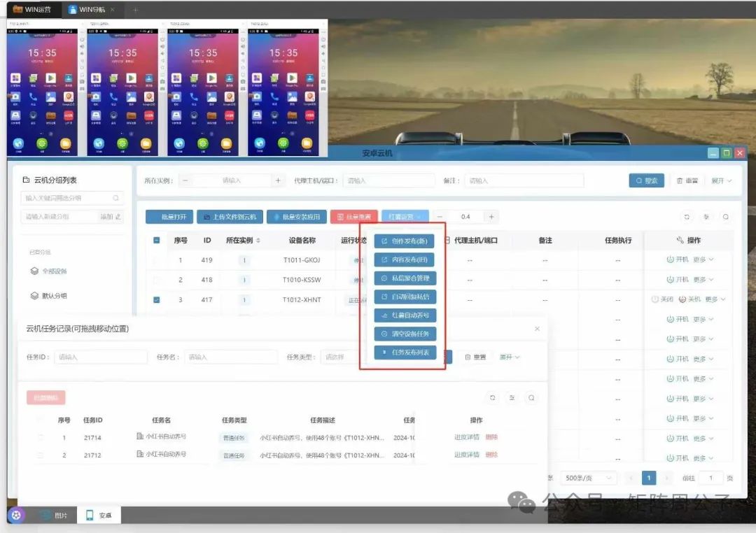Click power-on 开机 icon for device T1011-GKOJ

[670, 260]
